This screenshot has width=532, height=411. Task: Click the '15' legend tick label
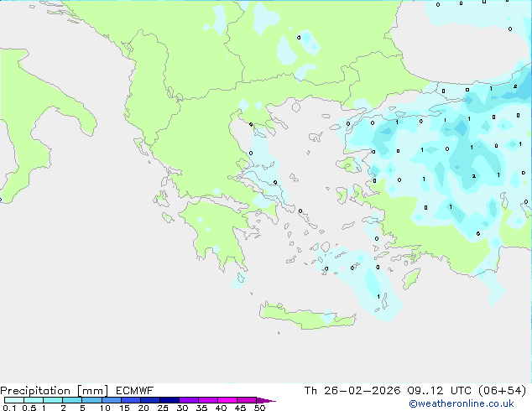[124, 408]
